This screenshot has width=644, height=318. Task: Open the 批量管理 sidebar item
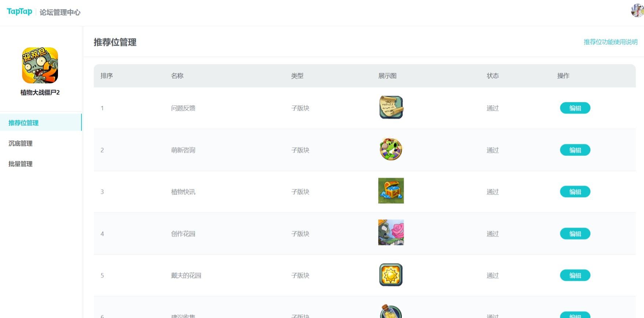pos(21,164)
